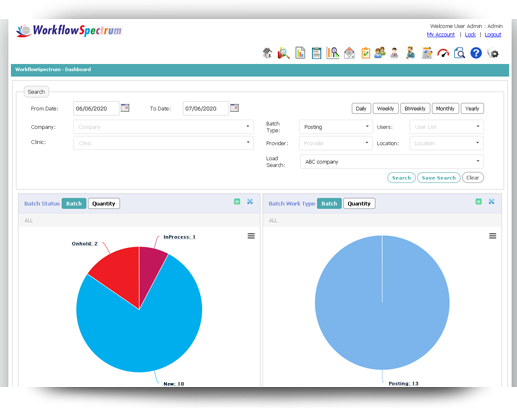Open the Users list dropdown

pos(447,127)
